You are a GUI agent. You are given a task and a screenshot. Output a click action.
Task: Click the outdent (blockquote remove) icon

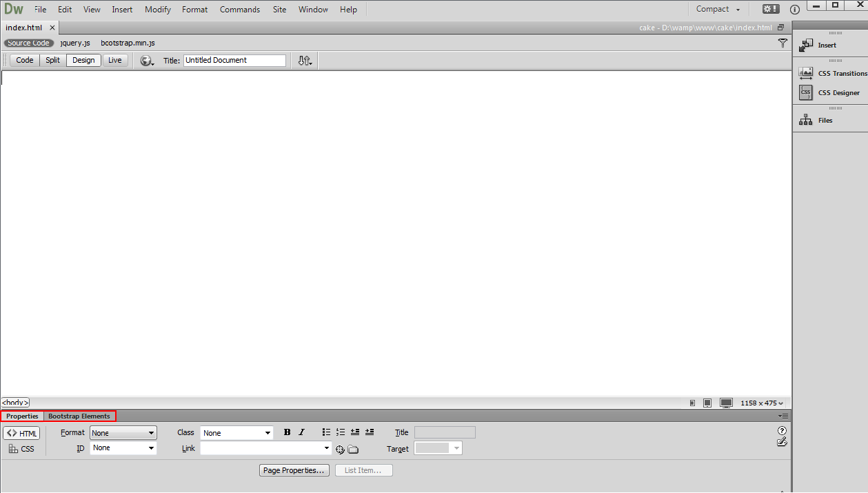click(x=355, y=432)
